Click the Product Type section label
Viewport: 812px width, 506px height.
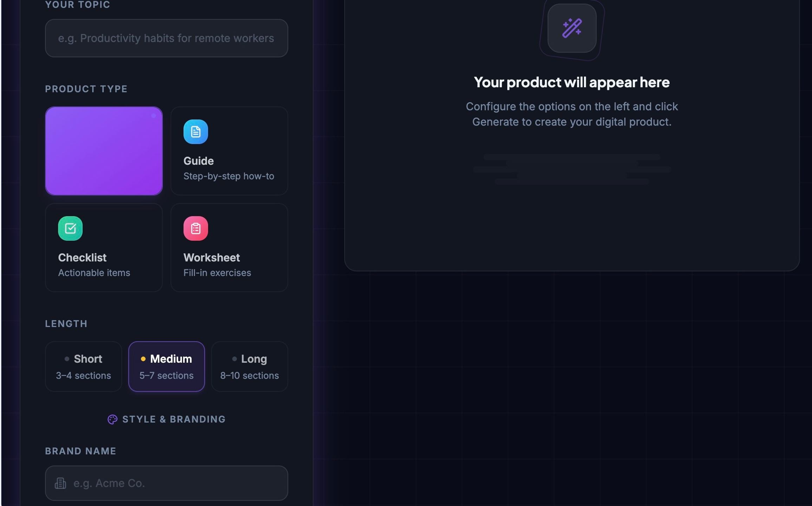pos(86,89)
